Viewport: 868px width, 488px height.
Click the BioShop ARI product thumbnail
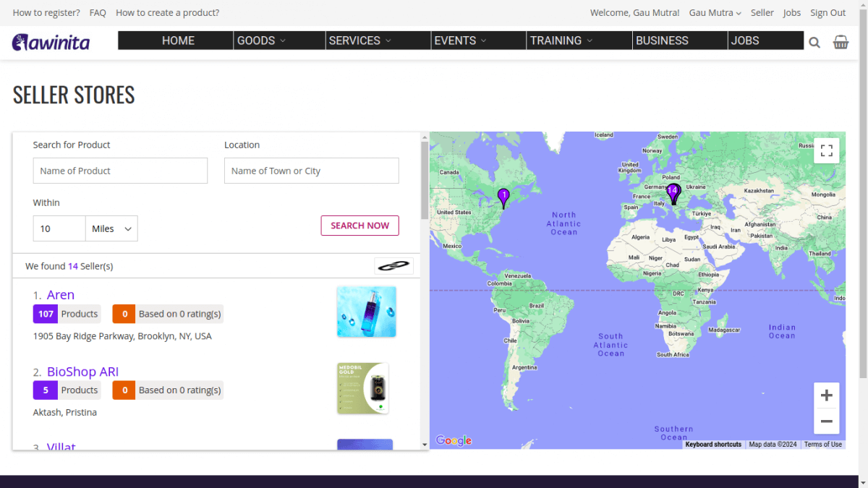pos(363,388)
